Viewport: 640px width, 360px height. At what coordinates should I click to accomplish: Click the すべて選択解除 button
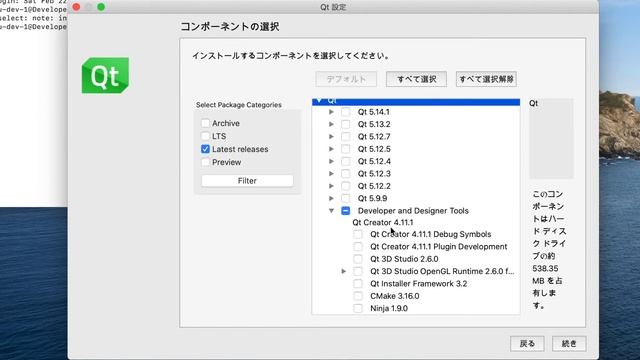pos(486,79)
